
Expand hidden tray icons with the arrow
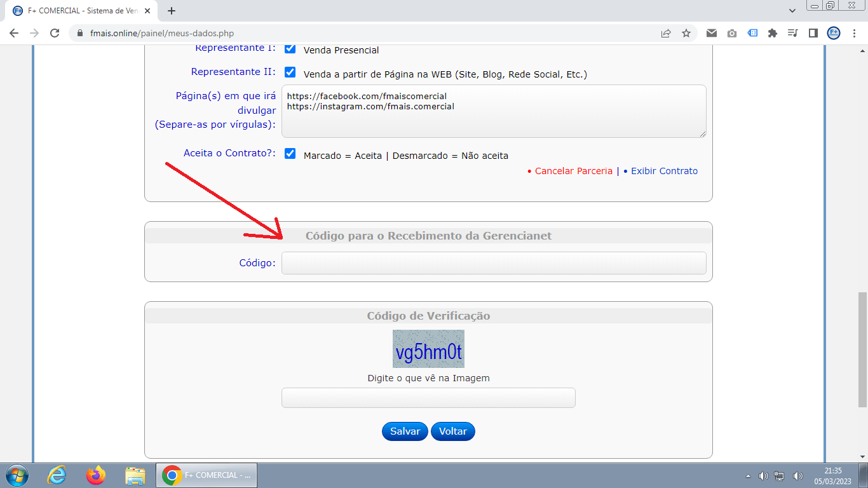tap(748, 475)
